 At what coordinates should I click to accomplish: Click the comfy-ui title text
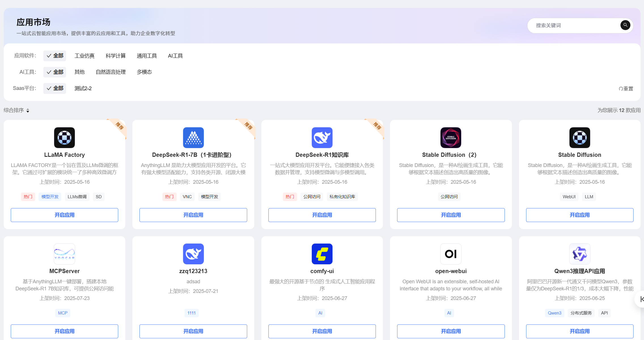(x=322, y=271)
